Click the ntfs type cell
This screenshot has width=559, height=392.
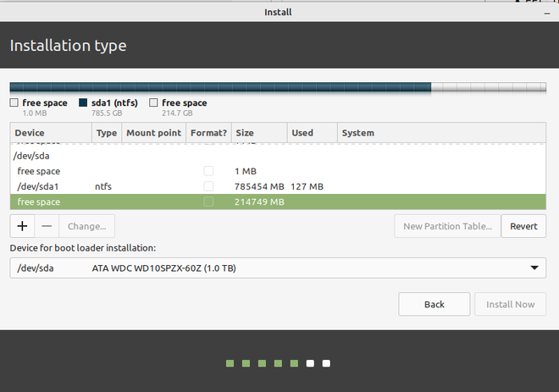(x=103, y=186)
